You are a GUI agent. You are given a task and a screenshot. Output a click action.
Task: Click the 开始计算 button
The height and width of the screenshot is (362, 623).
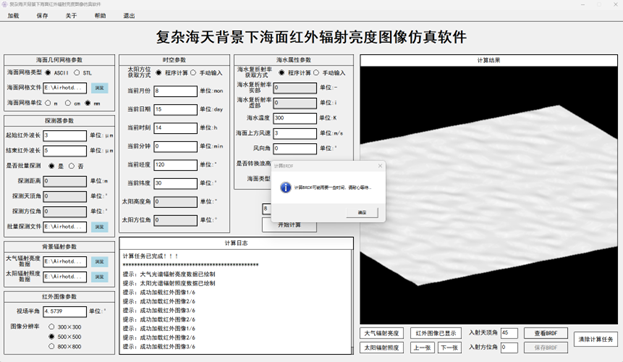[x=289, y=225]
